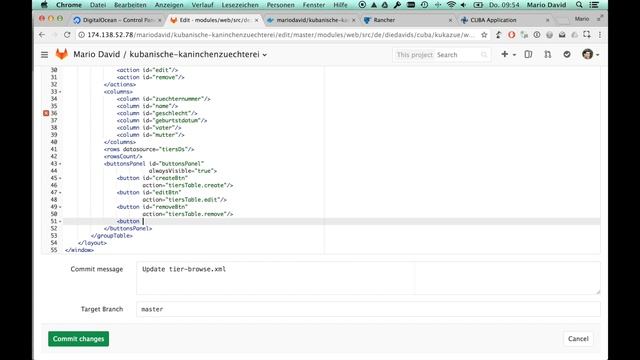Screen dimensions: 640x360
Task: Close the CUBA Application tab
Action: 547,20
